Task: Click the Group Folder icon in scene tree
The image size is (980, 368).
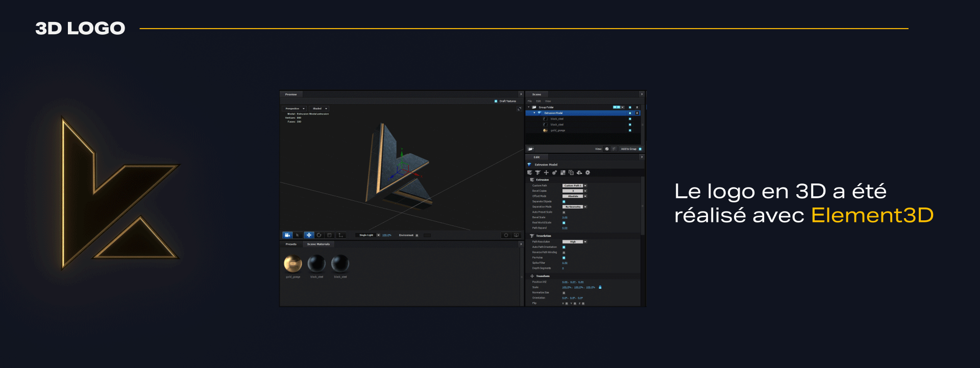Action: click(534, 107)
